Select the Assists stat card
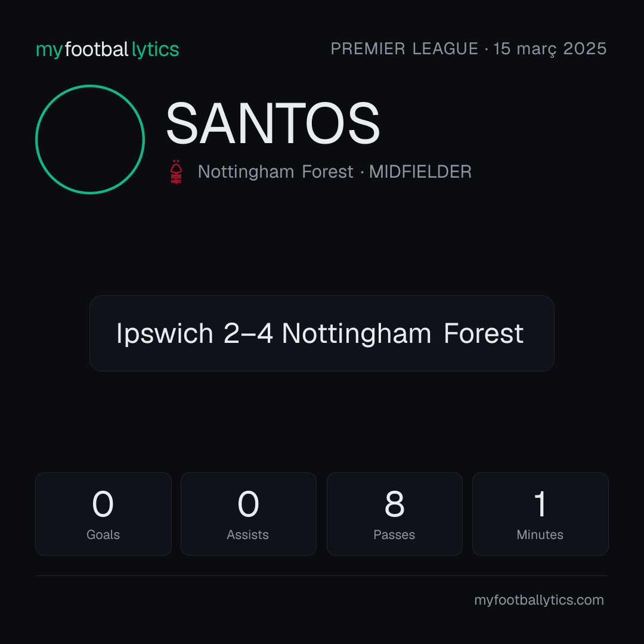The height and width of the screenshot is (644, 644). pos(249,514)
